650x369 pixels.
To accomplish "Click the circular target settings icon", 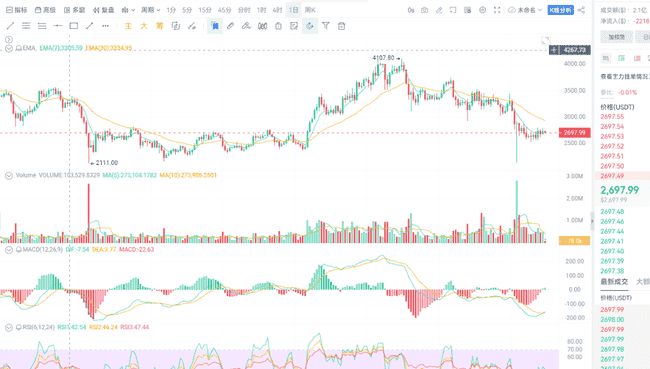I will click(483, 10).
